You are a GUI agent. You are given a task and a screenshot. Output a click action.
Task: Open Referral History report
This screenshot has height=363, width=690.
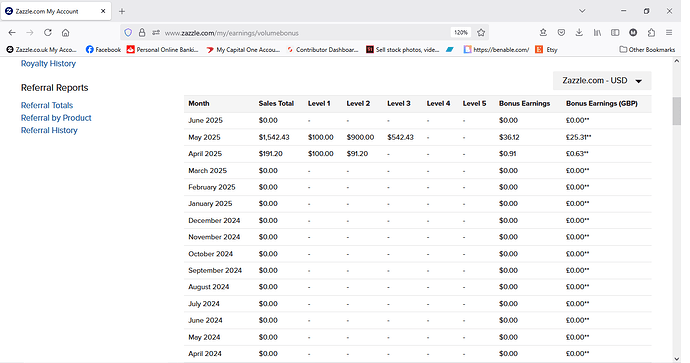[x=49, y=130]
